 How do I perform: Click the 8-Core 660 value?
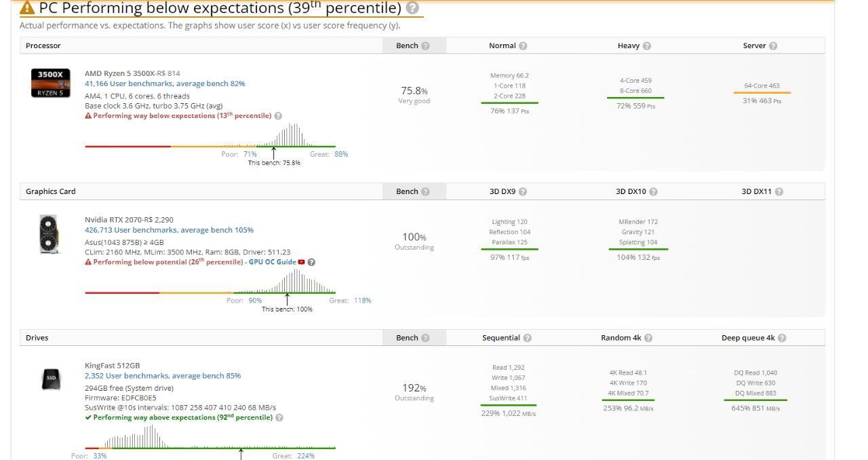[635, 91]
